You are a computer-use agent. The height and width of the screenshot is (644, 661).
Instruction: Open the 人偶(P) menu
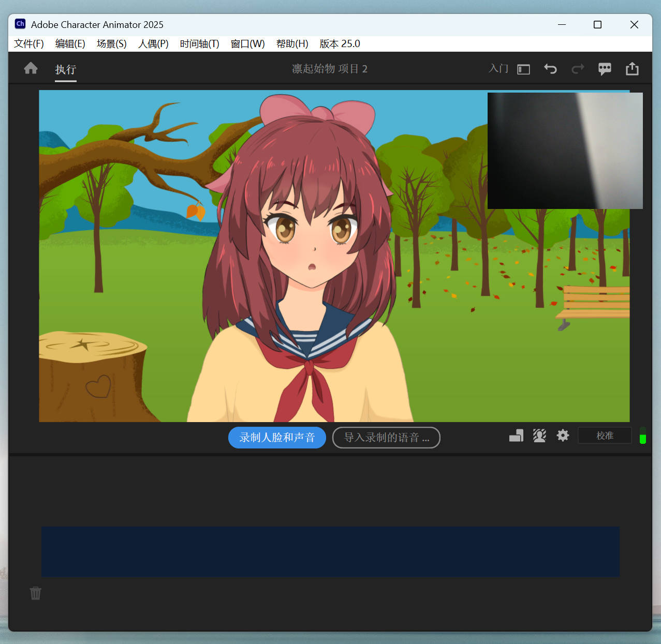pyautogui.click(x=153, y=43)
